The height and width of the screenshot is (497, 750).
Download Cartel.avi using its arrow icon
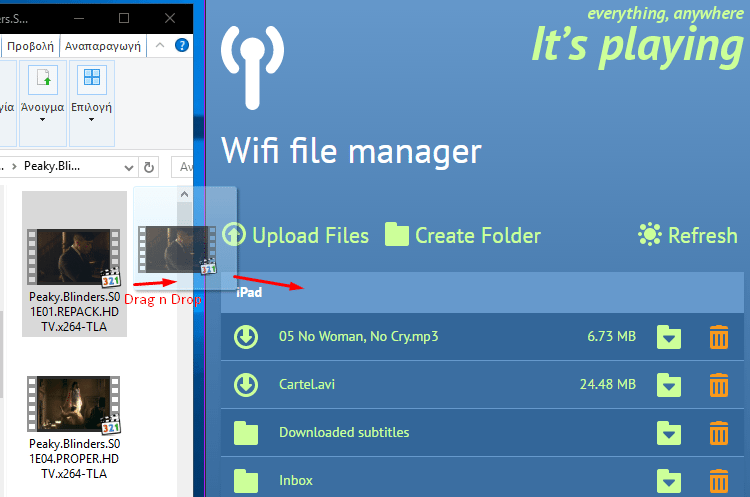pos(246,385)
